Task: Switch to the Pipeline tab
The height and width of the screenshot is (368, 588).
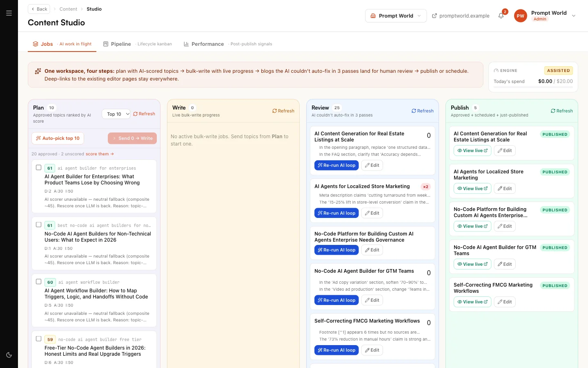Action: pos(137,44)
